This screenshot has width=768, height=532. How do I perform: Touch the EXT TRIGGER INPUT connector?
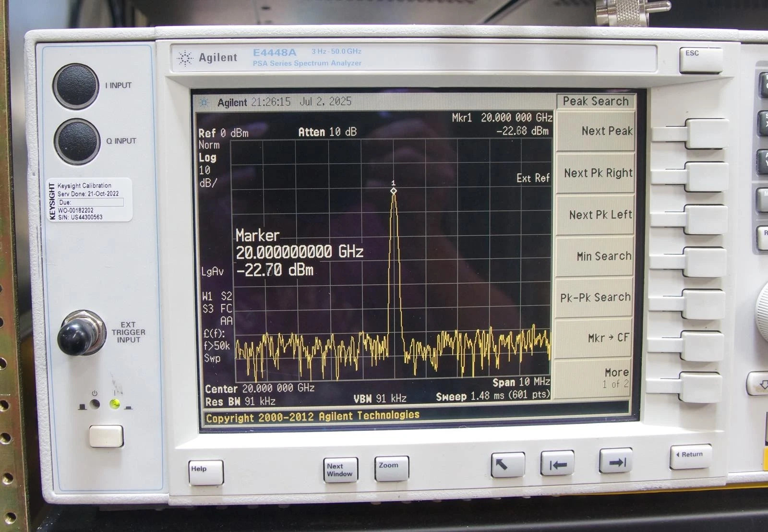(x=81, y=333)
